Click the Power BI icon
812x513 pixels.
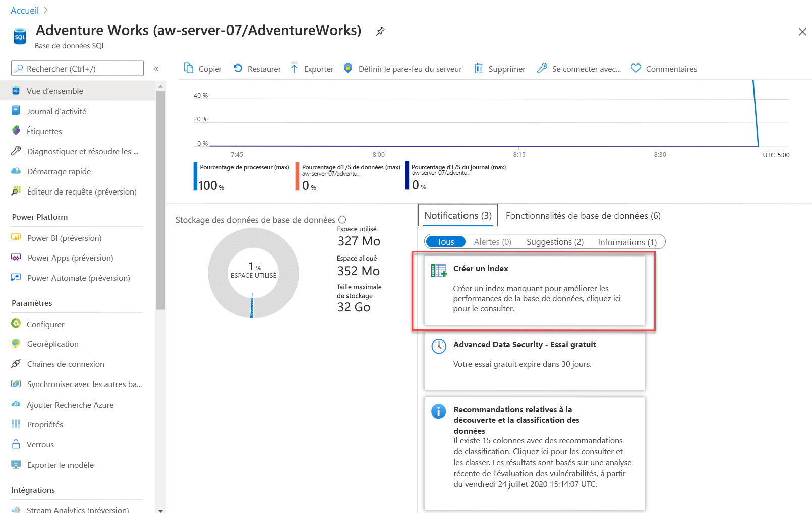tap(16, 237)
